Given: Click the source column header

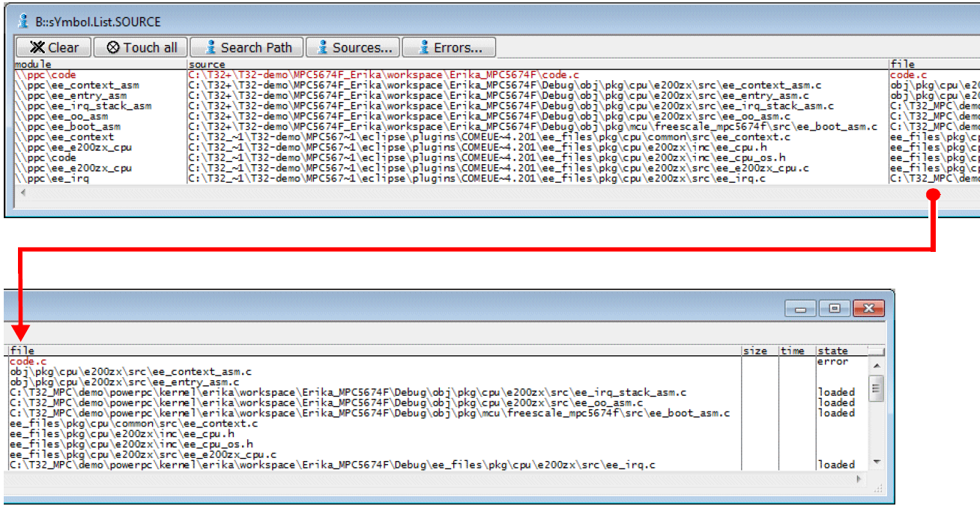Looking at the screenshot, I should pos(206,64).
